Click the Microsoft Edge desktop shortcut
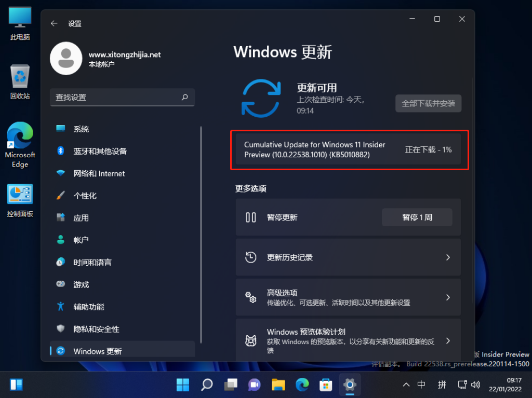The width and height of the screenshot is (532, 398). click(x=20, y=145)
